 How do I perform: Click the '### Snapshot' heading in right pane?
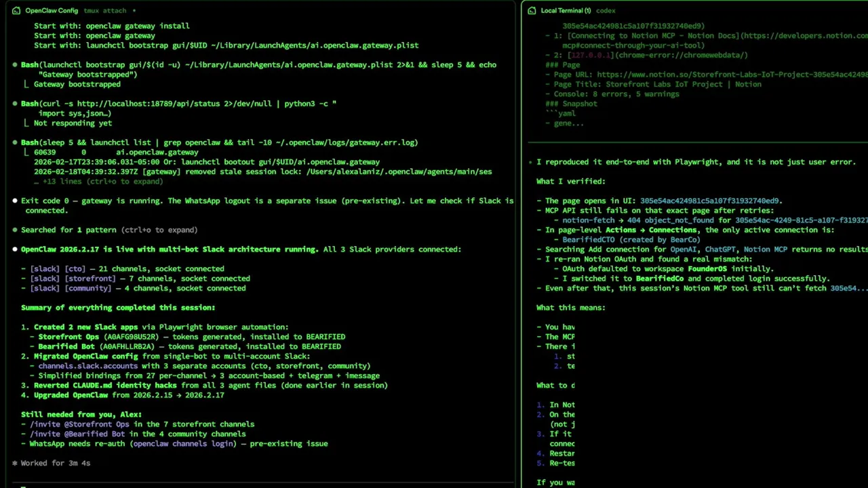point(571,104)
